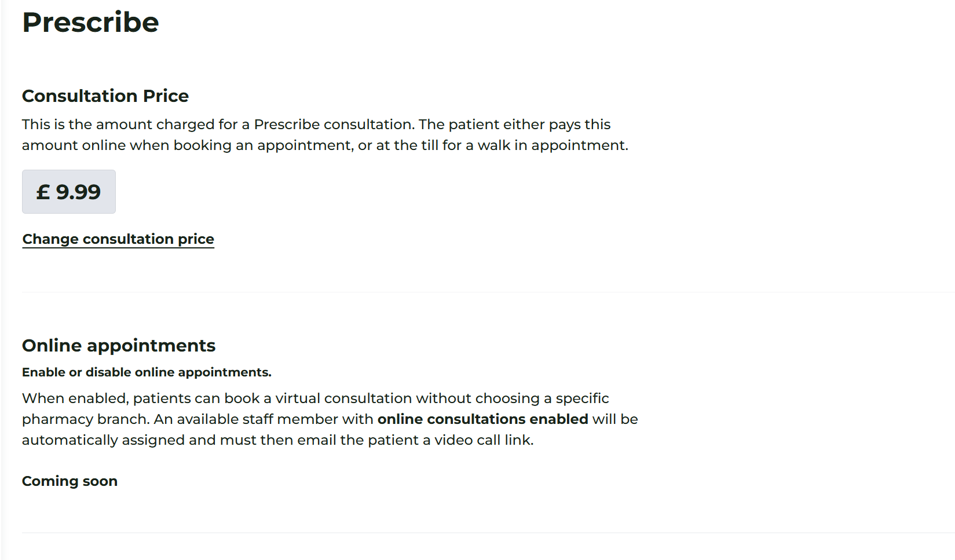Select the Consultation Price heading
The width and height of the screenshot is (955, 560).
pos(105,96)
